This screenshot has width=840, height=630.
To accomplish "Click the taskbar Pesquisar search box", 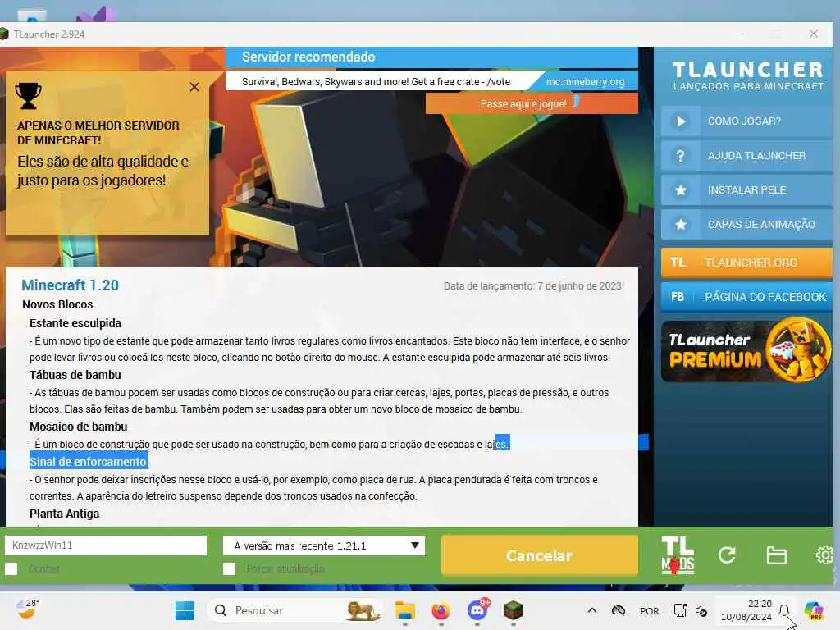I will point(294,610).
